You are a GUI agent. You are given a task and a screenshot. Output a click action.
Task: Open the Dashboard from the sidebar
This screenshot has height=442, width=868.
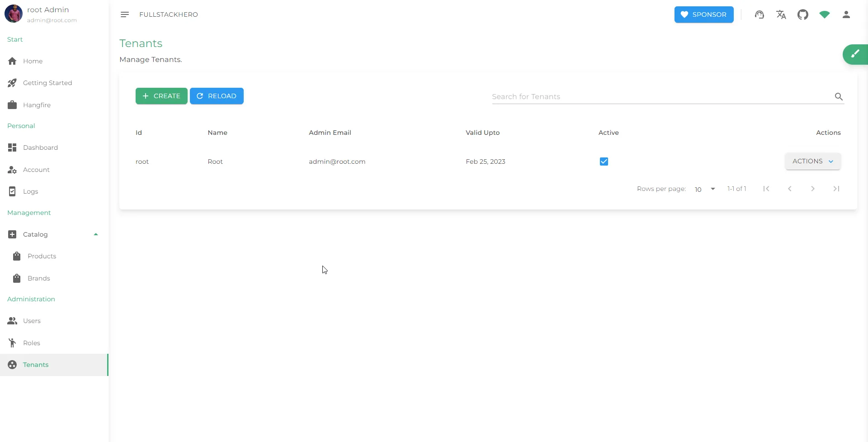[41, 147]
